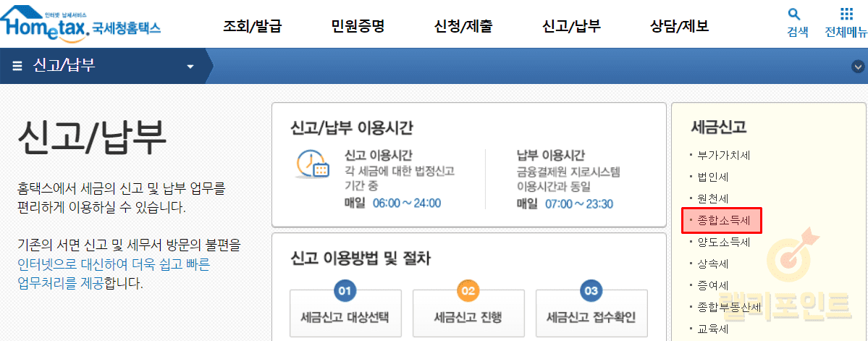868x341 pixels.
Task: Open the 신청/제출 menu
Action: 463,27
